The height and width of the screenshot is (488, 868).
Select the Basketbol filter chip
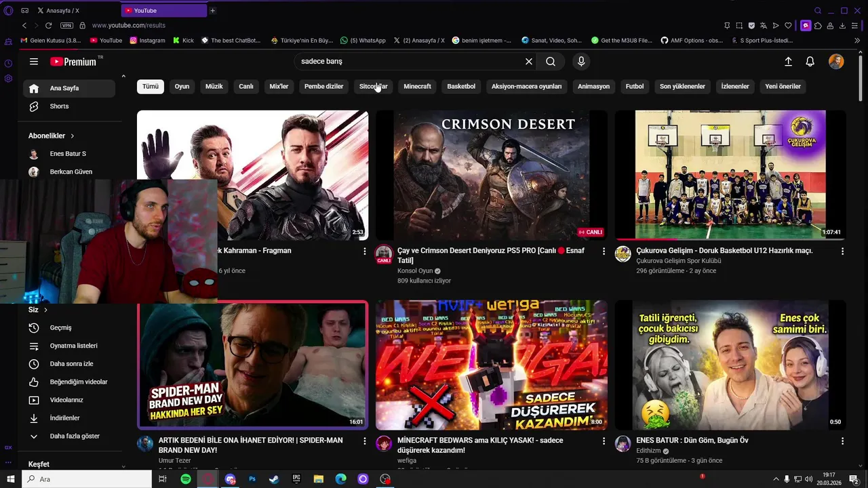click(x=461, y=86)
